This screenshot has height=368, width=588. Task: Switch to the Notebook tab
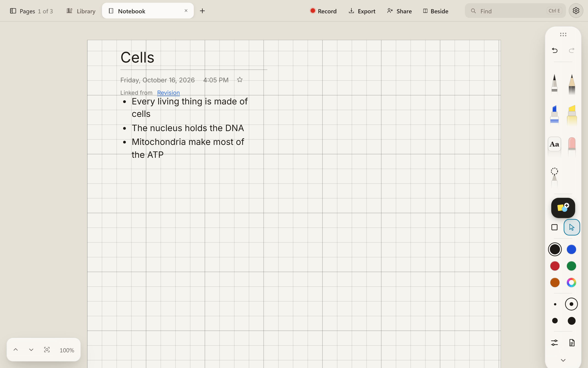148,11
